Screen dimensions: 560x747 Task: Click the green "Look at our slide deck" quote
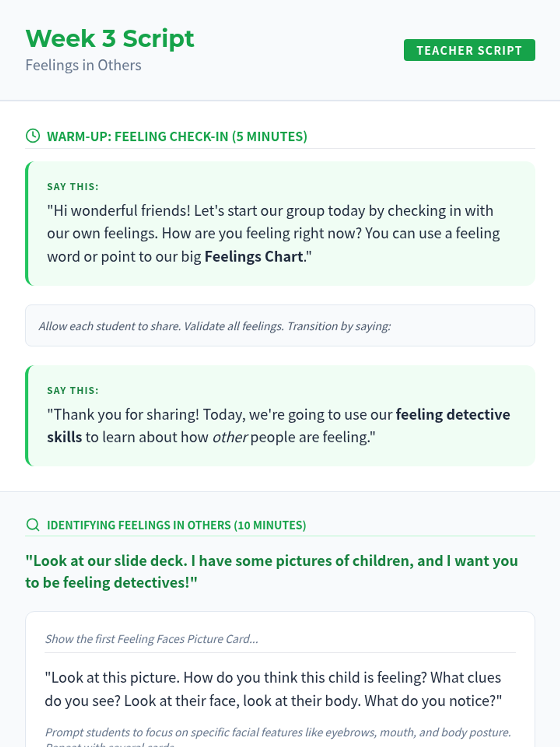tap(271, 561)
